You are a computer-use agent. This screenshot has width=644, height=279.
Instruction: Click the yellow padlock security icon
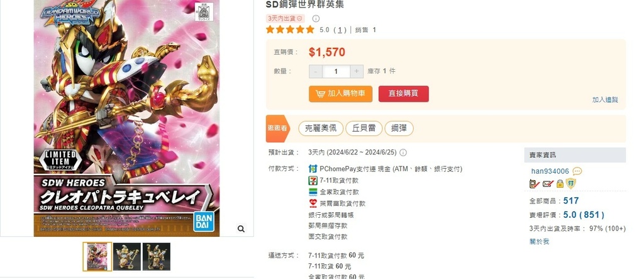[560, 184]
